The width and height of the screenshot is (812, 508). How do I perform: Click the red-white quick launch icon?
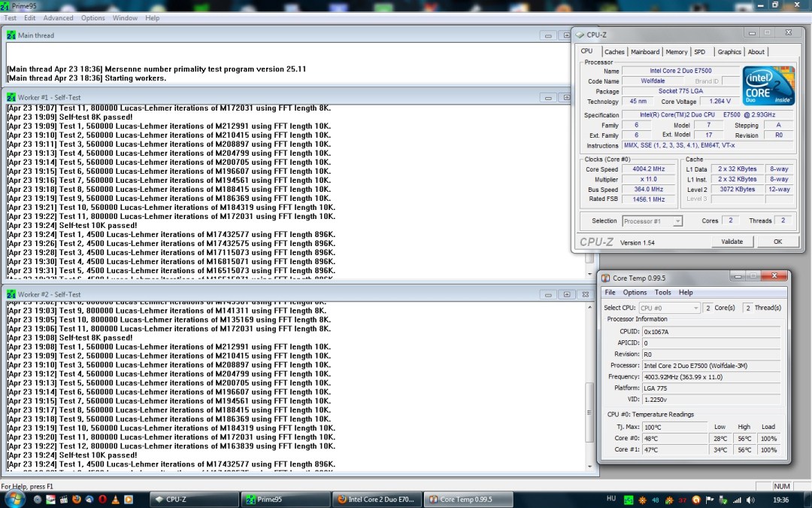tap(51, 500)
